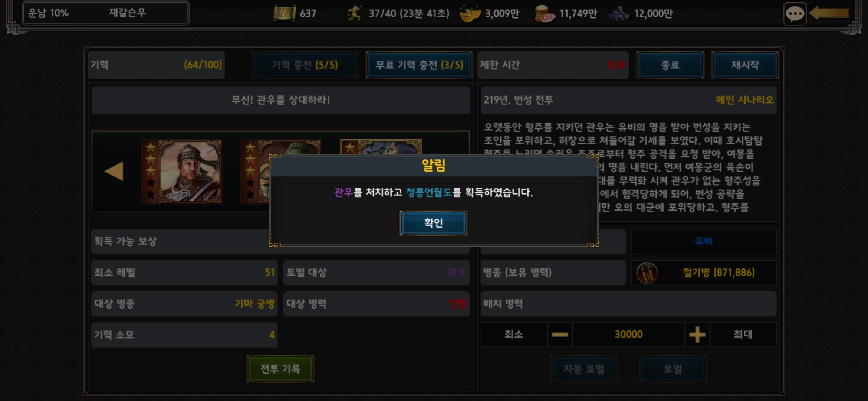Click 기력 충전 (5/5) button
868x401 pixels.
(x=305, y=65)
